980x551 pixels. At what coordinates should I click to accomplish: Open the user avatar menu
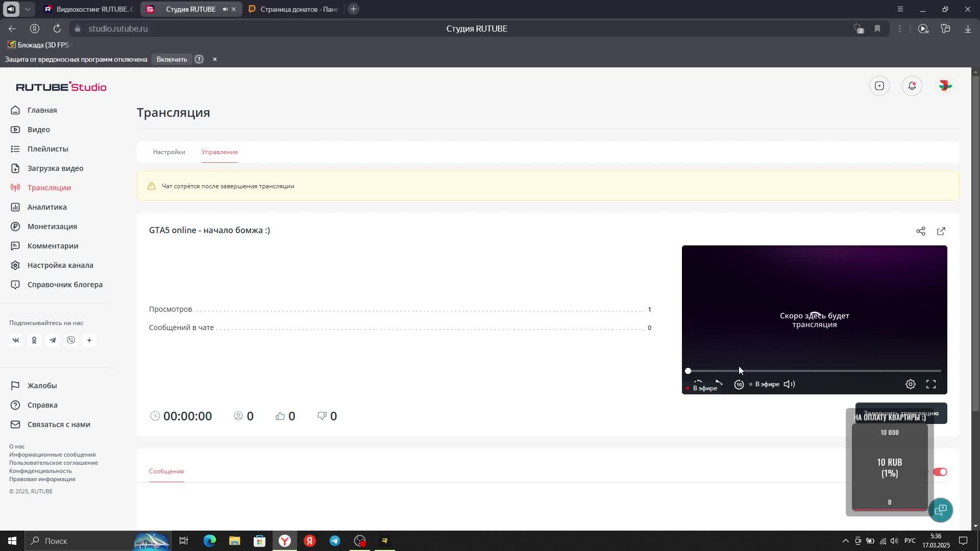click(945, 86)
